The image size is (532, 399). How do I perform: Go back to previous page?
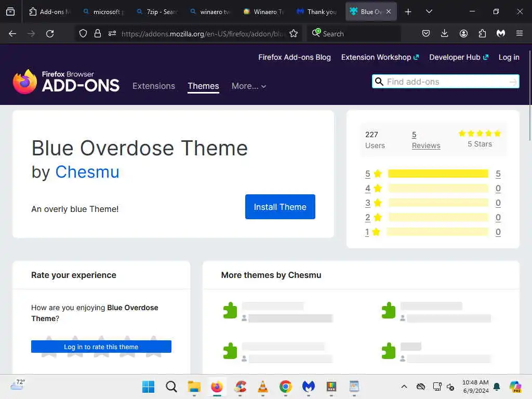pos(12,34)
